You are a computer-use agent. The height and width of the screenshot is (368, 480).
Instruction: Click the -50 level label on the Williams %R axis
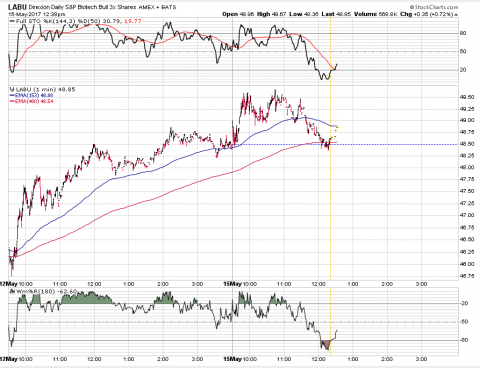pos(464,322)
